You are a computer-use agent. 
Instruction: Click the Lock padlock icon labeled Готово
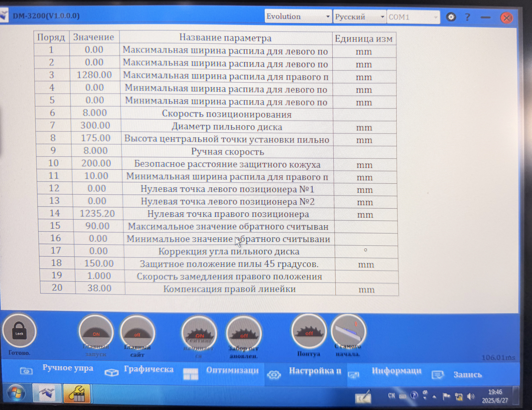point(19,331)
